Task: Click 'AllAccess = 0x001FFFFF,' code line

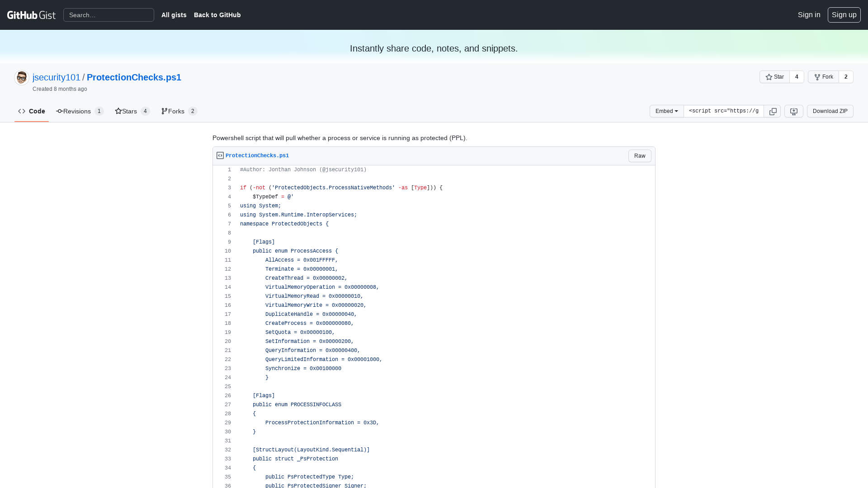Action: click(302, 260)
